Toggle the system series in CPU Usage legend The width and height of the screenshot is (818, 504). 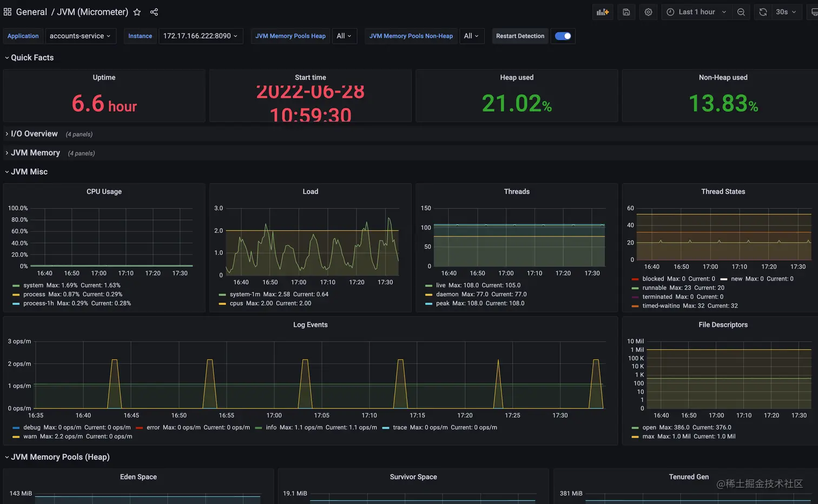[x=34, y=285]
